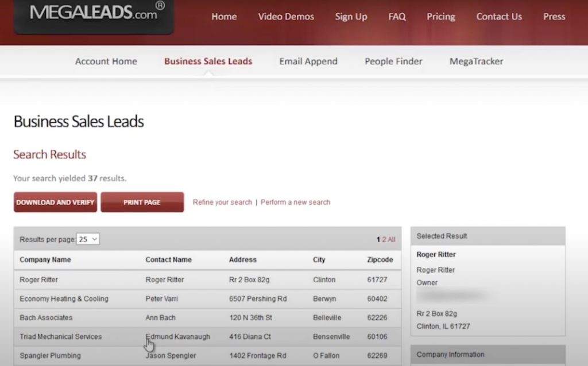This screenshot has width=588, height=366.
Task: Click the Company Information panel header
Action: pyautogui.click(x=488, y=355)
